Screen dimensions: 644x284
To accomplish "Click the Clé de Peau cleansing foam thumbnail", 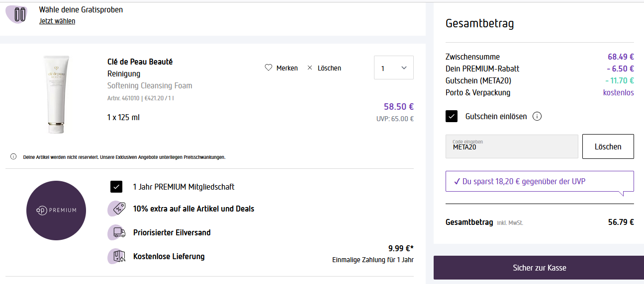I will point(56,94).
